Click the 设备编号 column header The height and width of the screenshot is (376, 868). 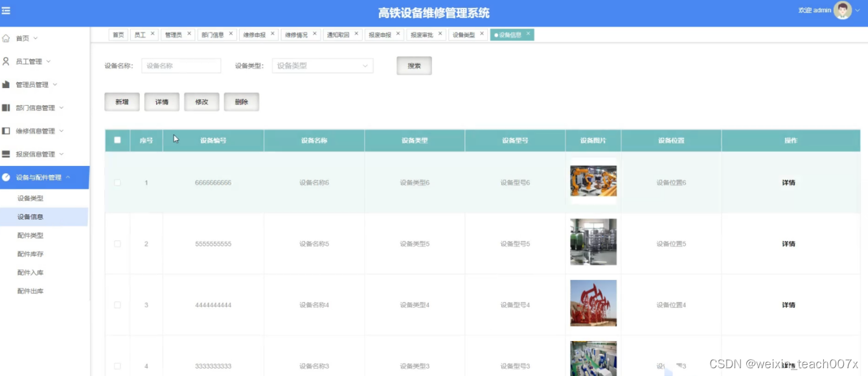tap(213, 141)
